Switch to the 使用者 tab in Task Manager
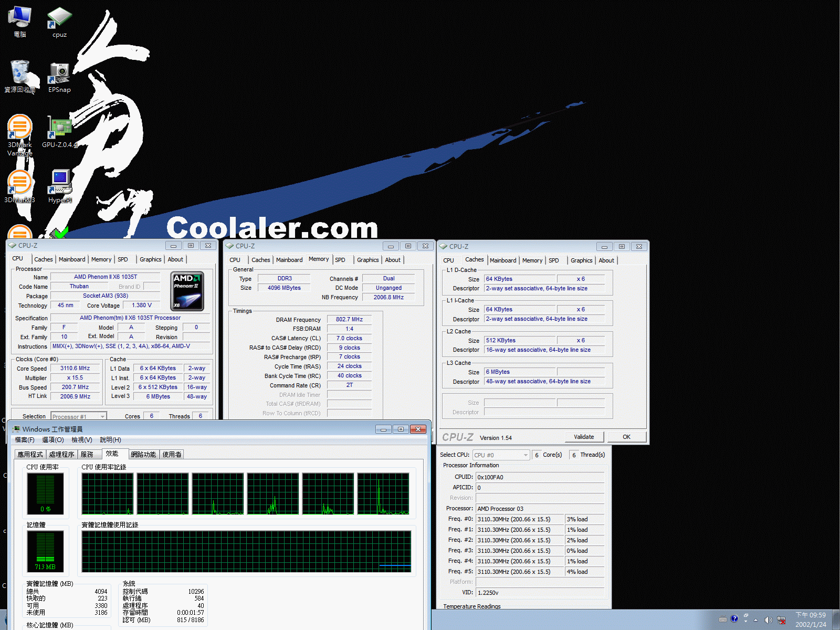Viewport: 840px width, 630px height. point(172,455)
